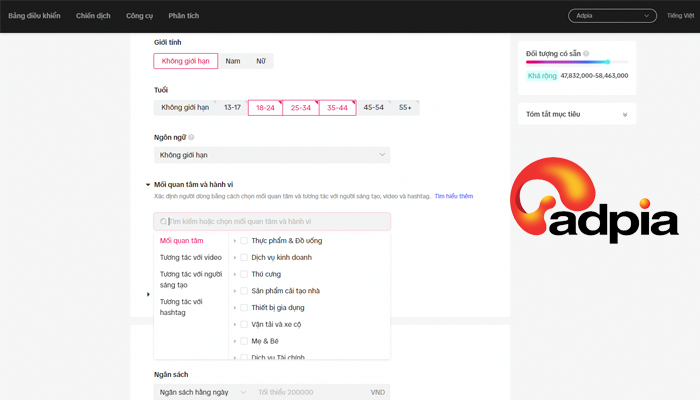Toggle age range 25-34

click(301, 108)
